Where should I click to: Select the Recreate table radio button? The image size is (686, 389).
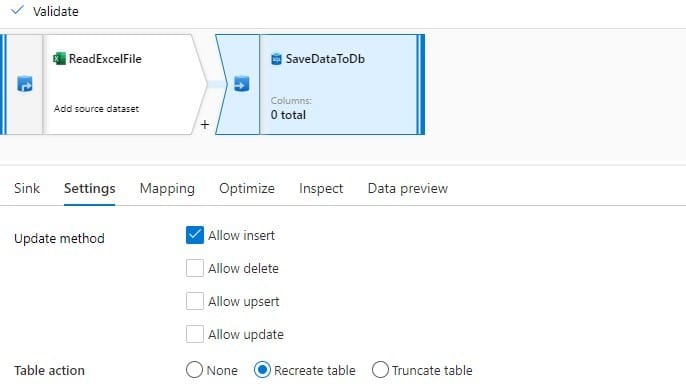262,370
